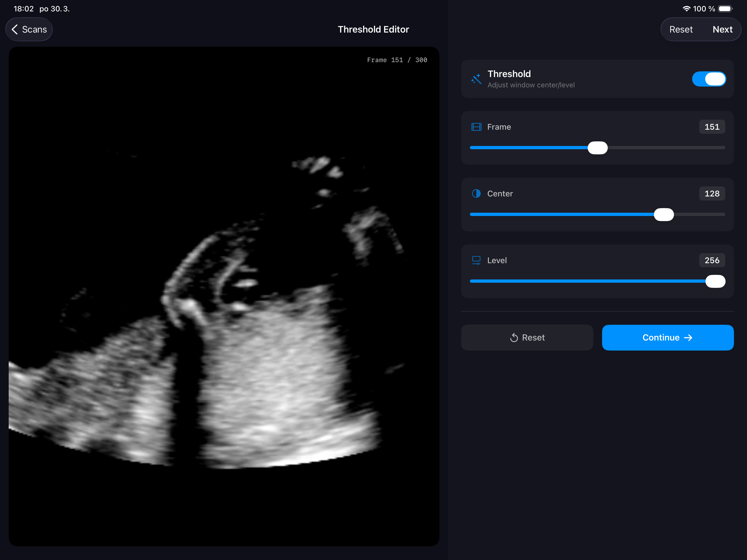Click the Frame slider thumb
The height and width of the screenshot is (560, 747).
[597, 148]
